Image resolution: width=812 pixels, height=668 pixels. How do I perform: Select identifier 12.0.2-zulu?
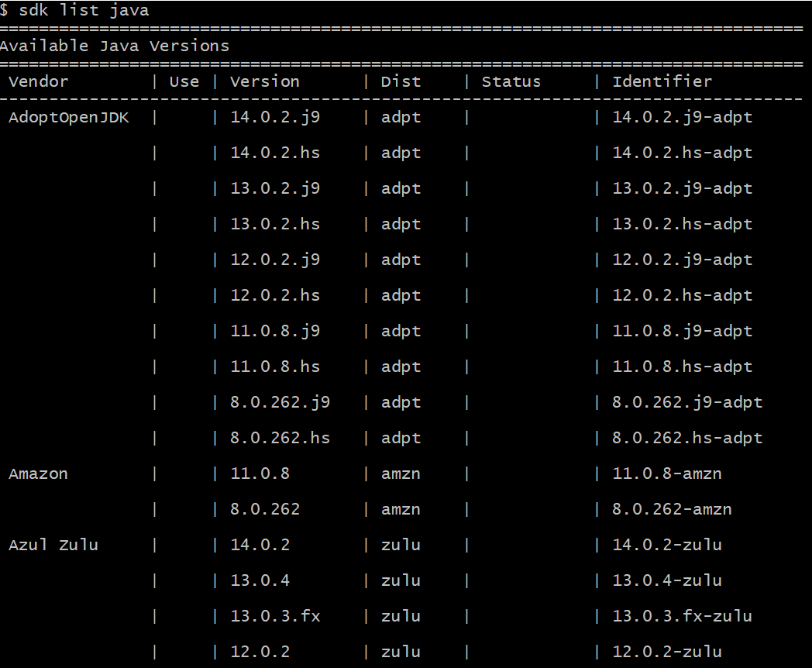point(667,652)
